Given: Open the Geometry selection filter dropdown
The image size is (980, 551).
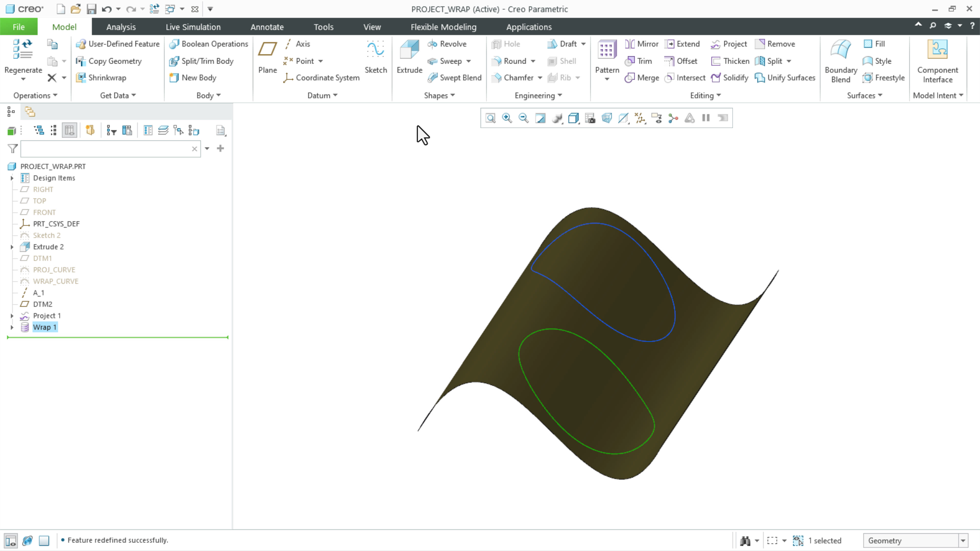Looking at the screenshot, I should click(963, 541).
